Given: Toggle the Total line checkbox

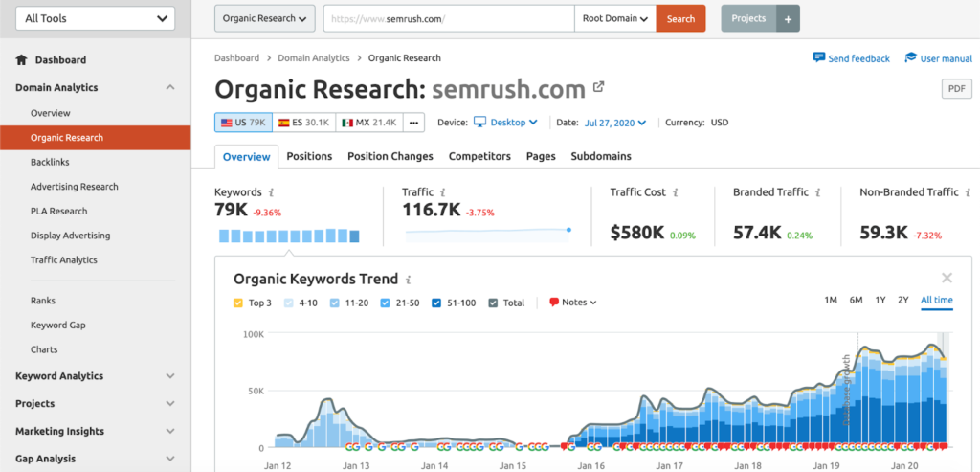Looking at the screenshot, I should click(x=493, y=303).
